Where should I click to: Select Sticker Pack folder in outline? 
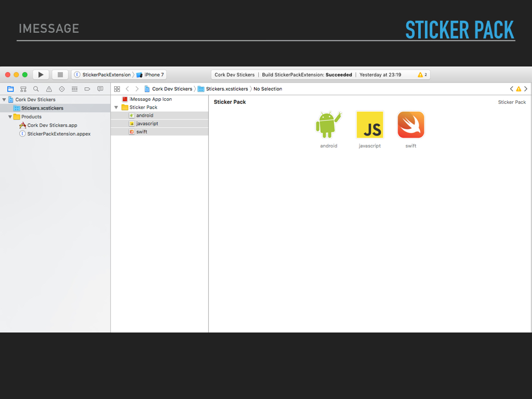pos(139,107)
